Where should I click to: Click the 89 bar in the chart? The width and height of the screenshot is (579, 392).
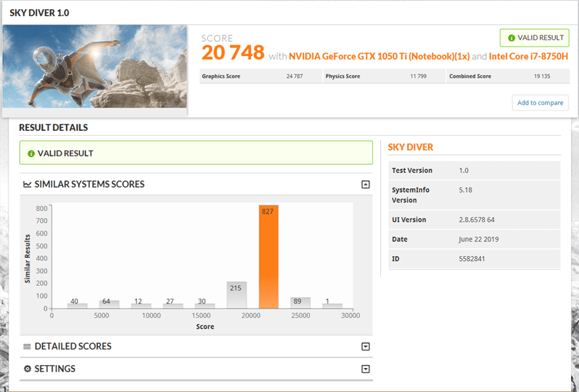tap(300, 303)
